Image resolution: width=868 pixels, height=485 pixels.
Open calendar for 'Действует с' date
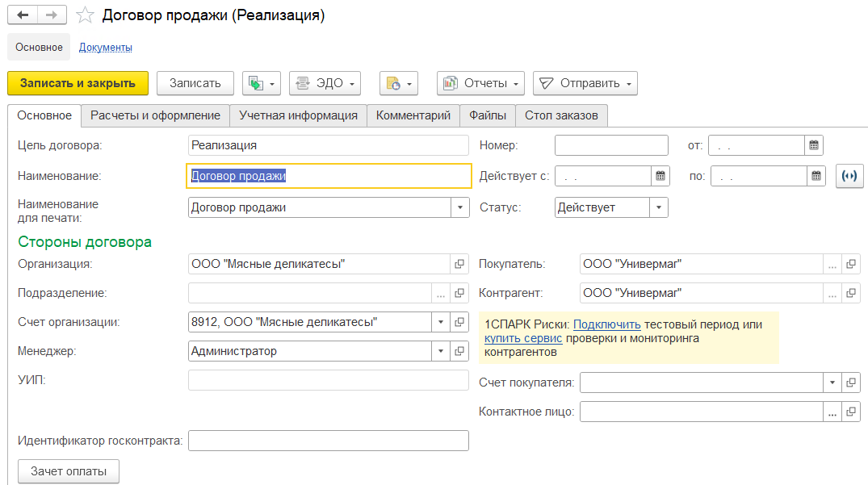coord(661,176)
